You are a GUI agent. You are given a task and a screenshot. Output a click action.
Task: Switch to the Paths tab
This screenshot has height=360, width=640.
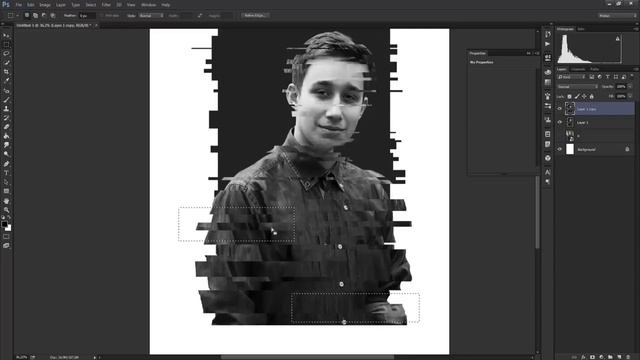click(595, 69)
